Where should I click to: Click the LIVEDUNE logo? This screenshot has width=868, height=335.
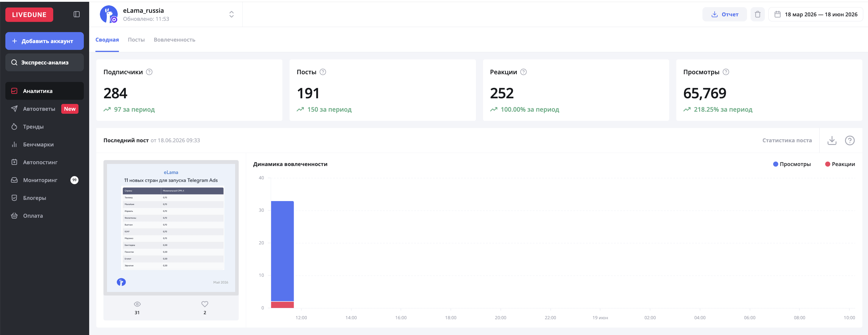coord(29,15)
